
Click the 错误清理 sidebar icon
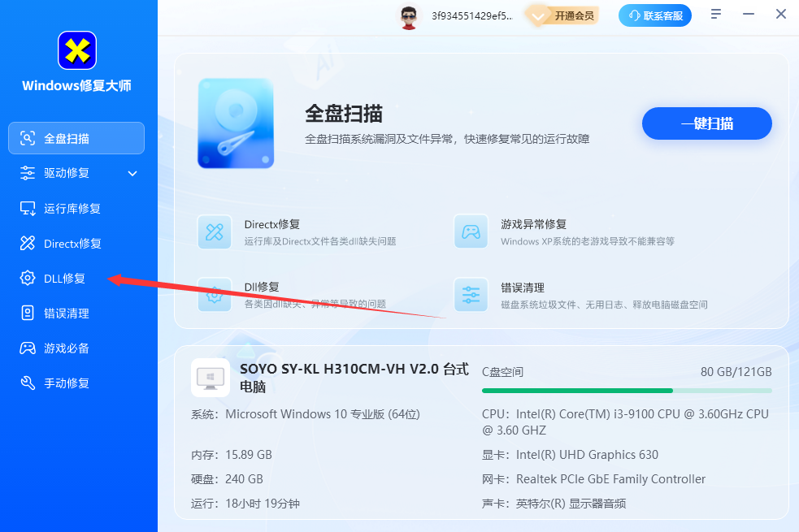(28, 313)
